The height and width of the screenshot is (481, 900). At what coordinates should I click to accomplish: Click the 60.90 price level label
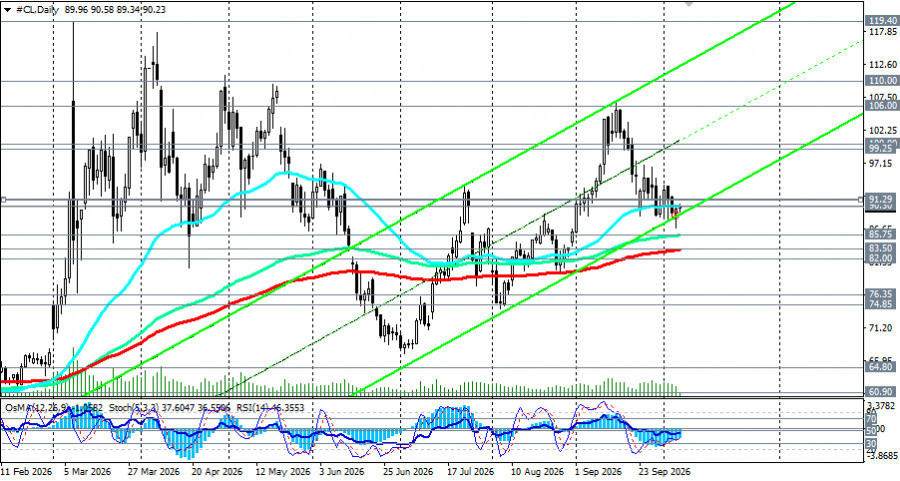pos(882,391)
